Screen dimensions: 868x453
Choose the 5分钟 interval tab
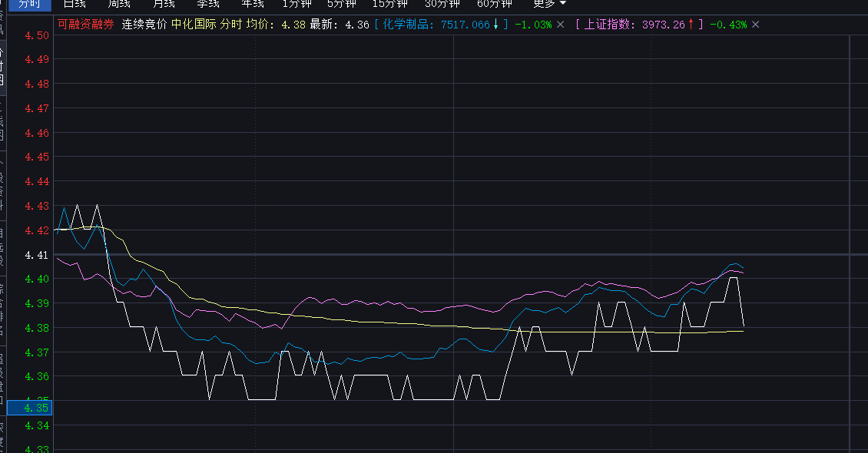342,4
